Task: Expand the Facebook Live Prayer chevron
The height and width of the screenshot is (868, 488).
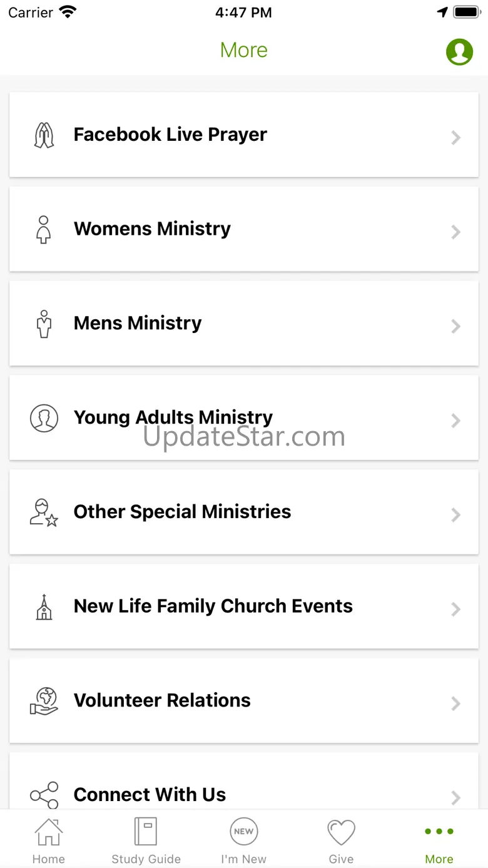Action: (456, 138)
